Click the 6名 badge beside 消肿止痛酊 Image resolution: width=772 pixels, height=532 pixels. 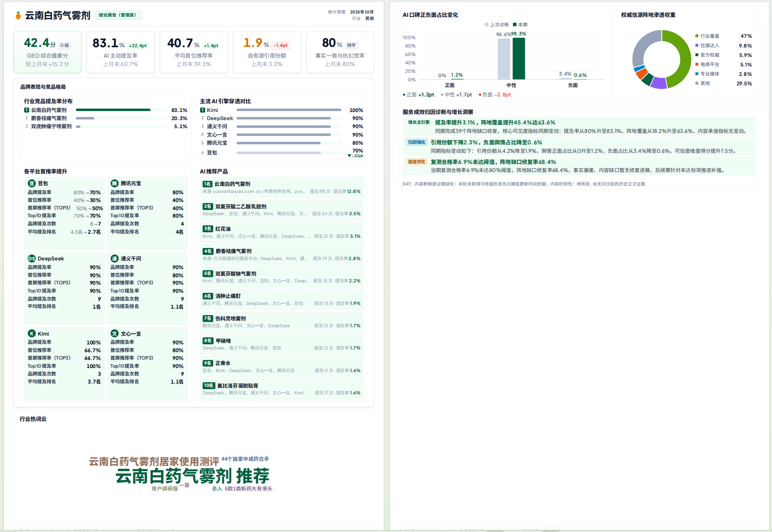click(x=208, y=296)
